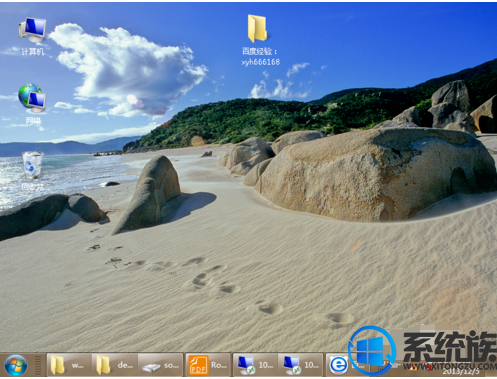Switch to the 'Ro...' PDF reader taskbar item
497x379 pixels.
click(208, 365)
